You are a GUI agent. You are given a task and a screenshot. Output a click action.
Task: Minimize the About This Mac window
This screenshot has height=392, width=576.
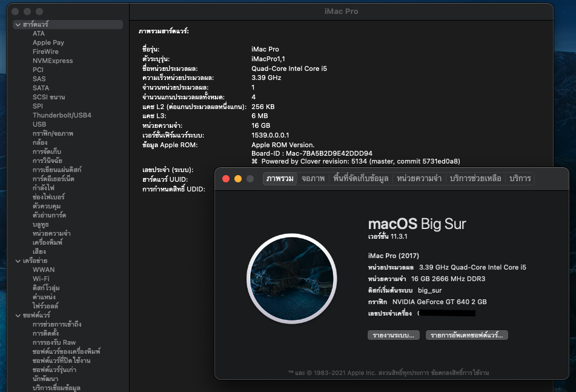[238, 179]
